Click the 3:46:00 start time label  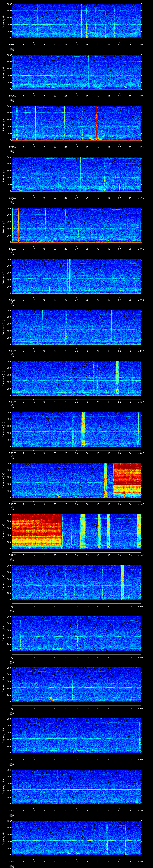tap(12, 811)
